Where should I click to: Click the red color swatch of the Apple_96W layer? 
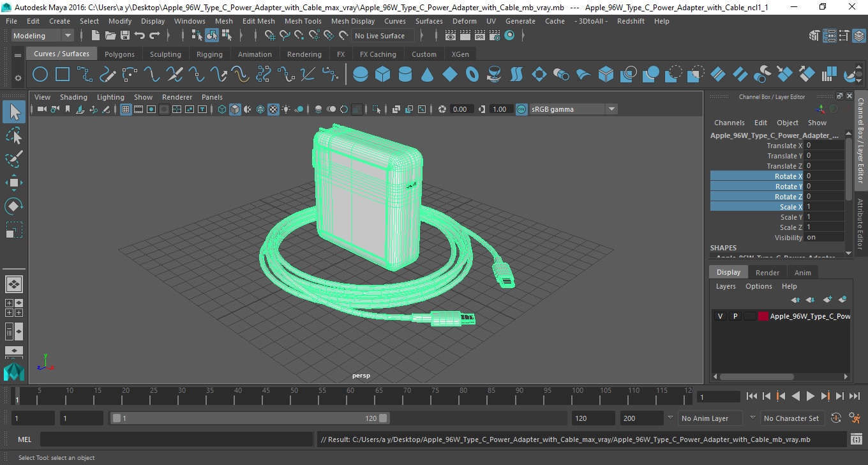click(x=763, y=316)
